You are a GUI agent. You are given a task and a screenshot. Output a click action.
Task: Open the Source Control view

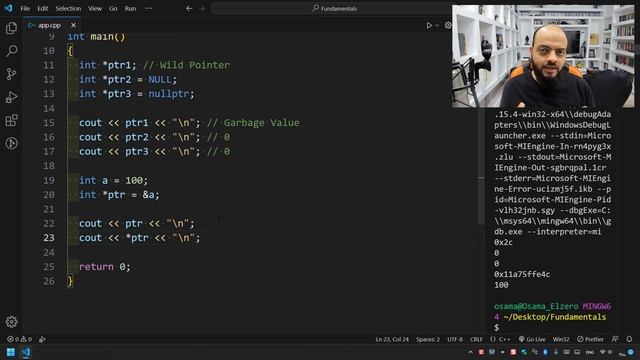pos(11,74)
